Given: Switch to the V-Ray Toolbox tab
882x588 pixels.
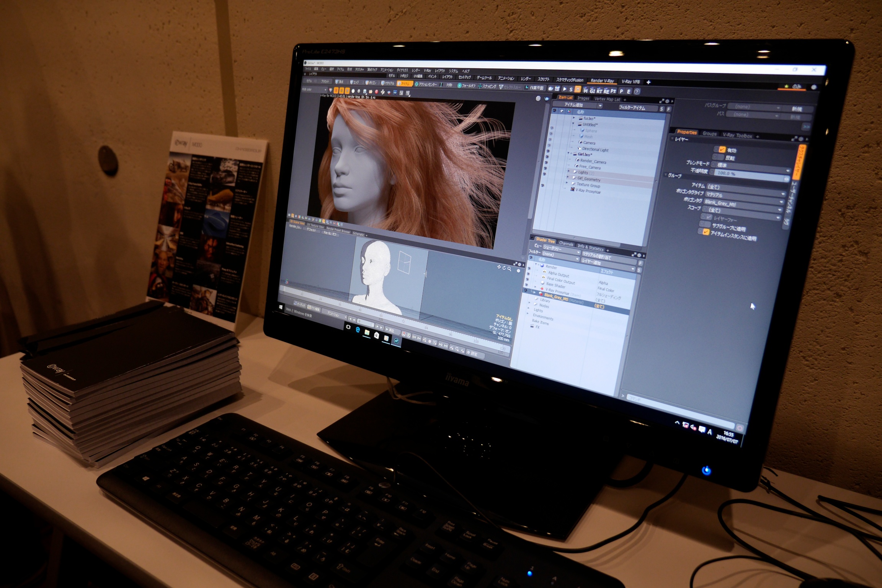Looking at the screenshot, I should [x=737, y=135].
